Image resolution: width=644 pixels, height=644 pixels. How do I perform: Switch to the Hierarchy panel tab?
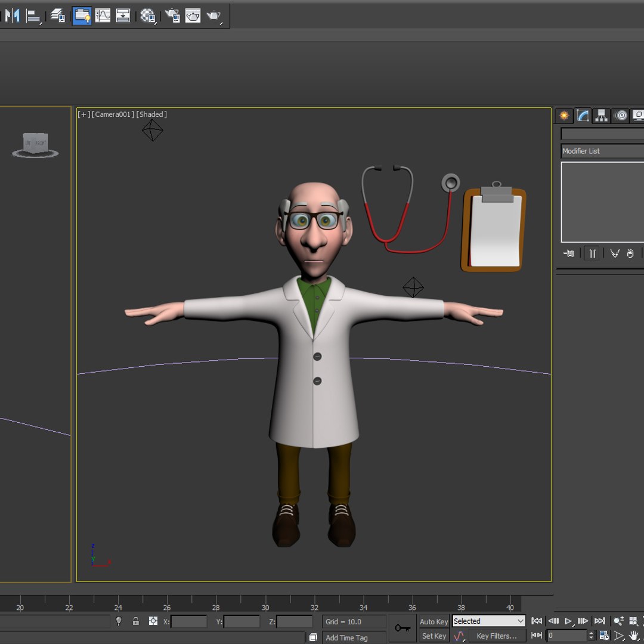(x=601, y=116)
